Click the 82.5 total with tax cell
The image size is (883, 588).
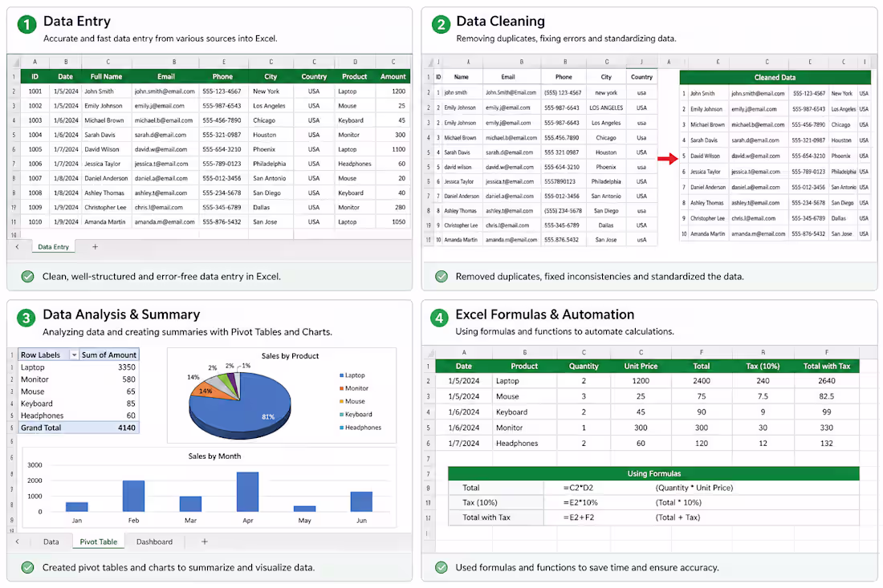click(x=827, y=397)
